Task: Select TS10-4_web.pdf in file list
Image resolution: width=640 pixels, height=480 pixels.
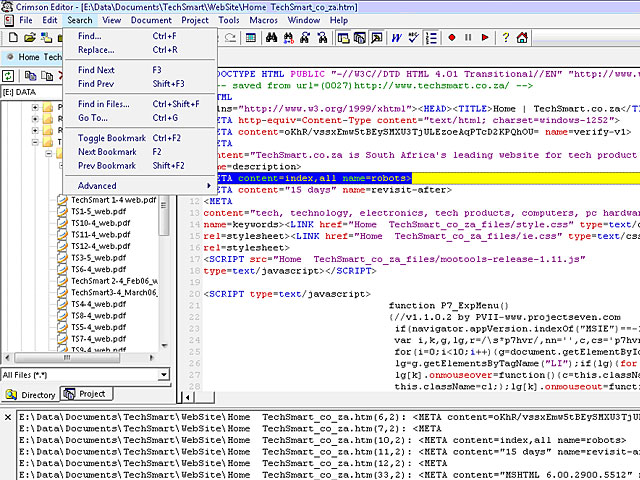Action: click(x=100, y=222)
